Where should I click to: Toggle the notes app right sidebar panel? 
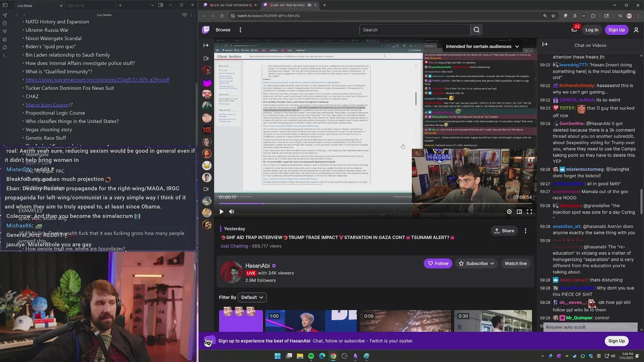160,6
